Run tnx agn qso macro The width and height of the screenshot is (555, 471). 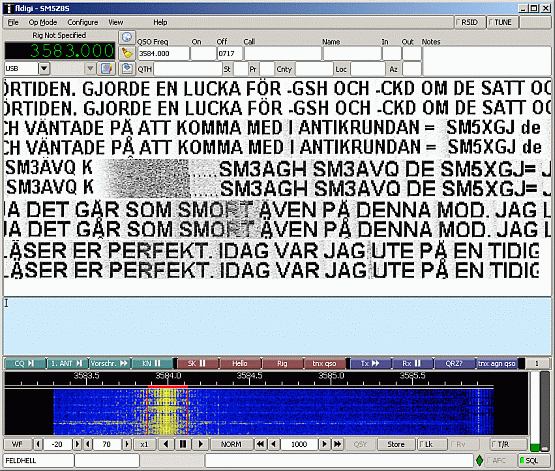[x=497, y=363]
